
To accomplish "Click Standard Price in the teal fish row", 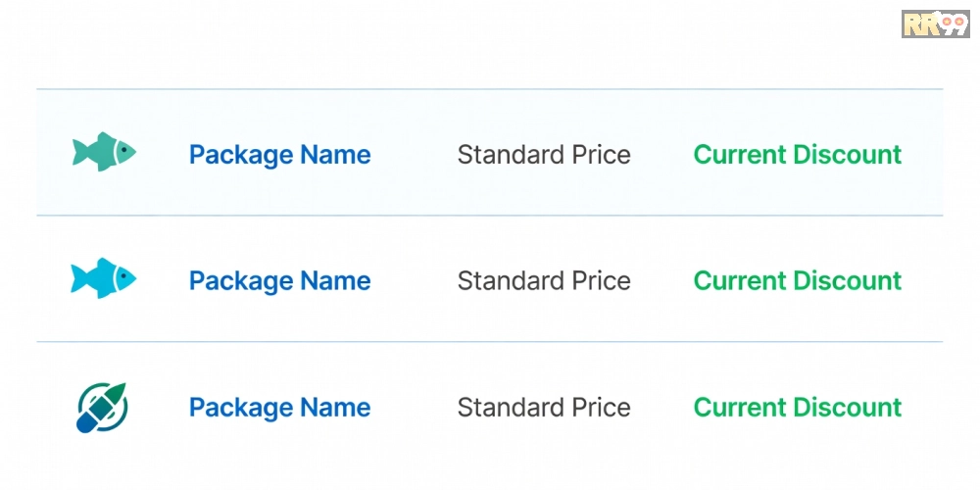I will point(544,155).
